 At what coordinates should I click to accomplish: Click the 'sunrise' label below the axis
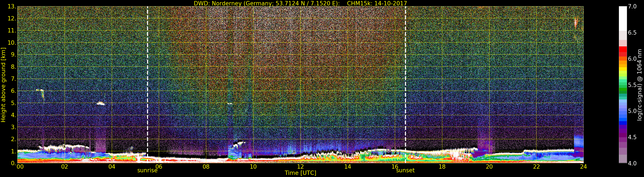[147, 171]
